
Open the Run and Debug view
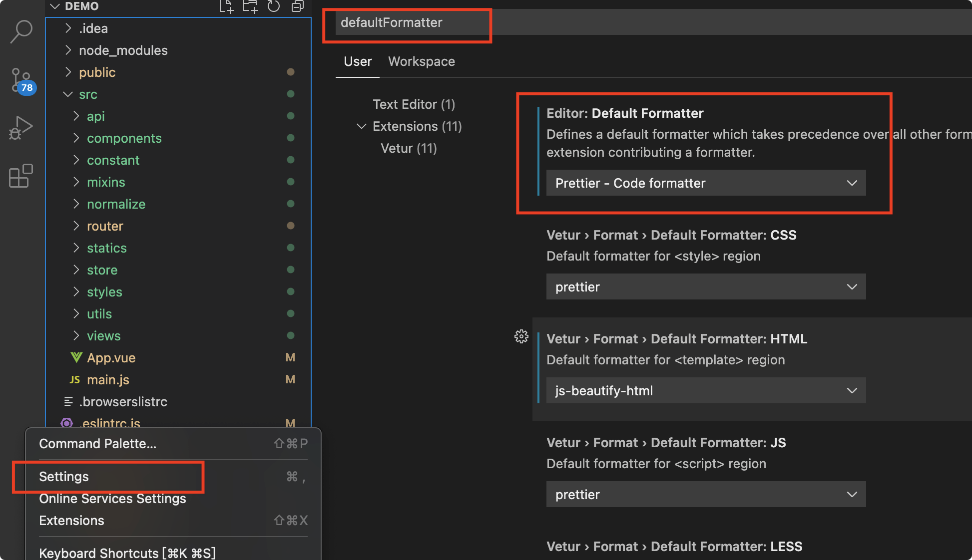(21, 128)
